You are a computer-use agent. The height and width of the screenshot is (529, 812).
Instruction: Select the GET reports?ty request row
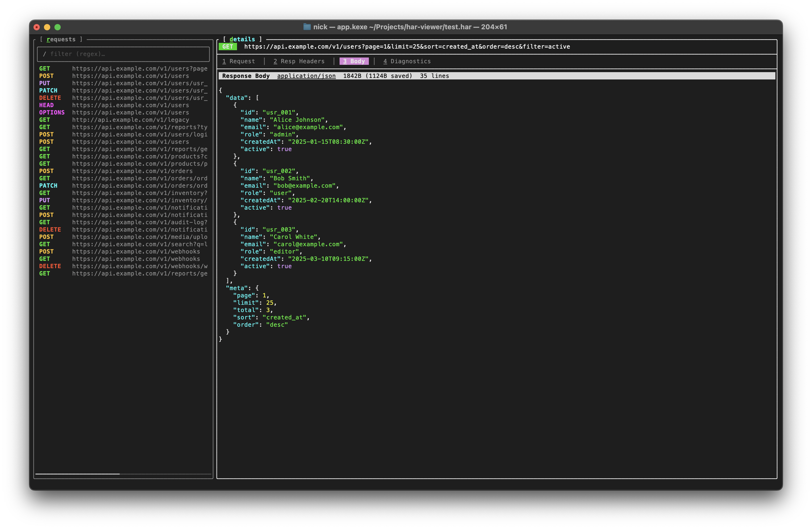pos(123,127)
